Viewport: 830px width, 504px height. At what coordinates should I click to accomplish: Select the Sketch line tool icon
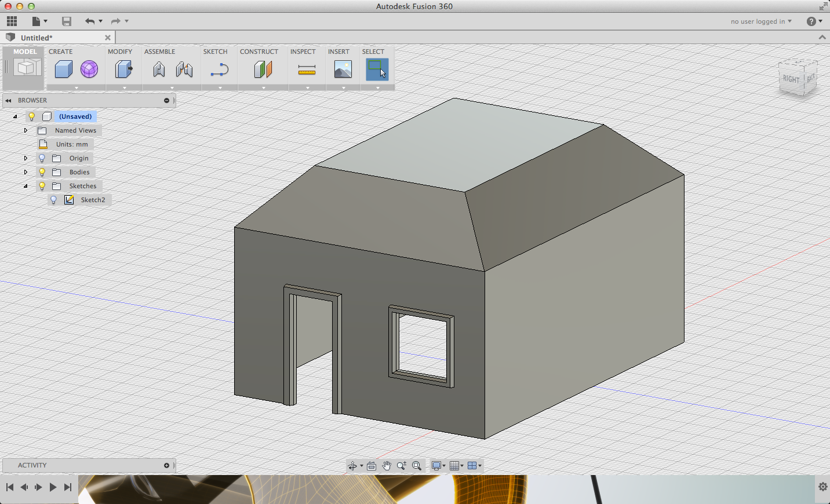coord(220,70)
